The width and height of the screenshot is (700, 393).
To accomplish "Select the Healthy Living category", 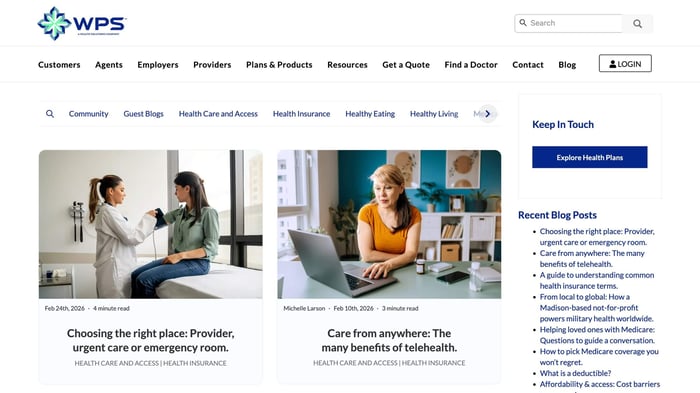I will pos(434,114).
